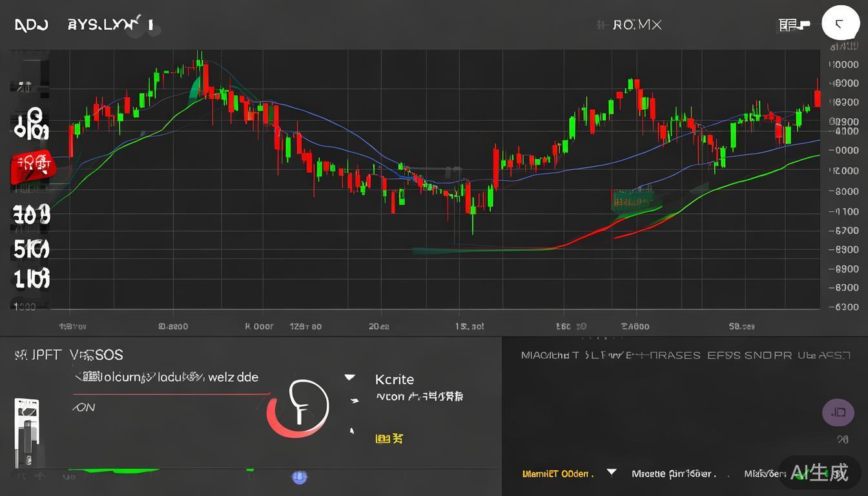The width and height of the screenshot is (868, 496).
Task: Click the red underline slider bar
Action: point(171,393)
